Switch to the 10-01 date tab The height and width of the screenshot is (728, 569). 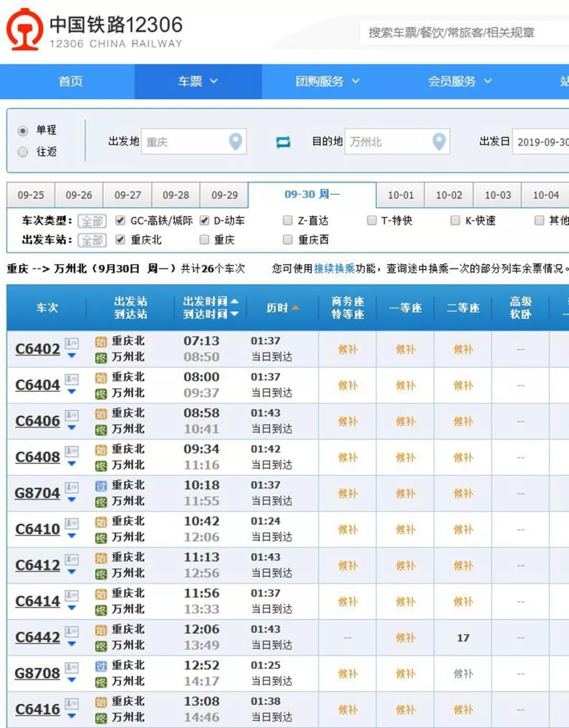(400, 195)
